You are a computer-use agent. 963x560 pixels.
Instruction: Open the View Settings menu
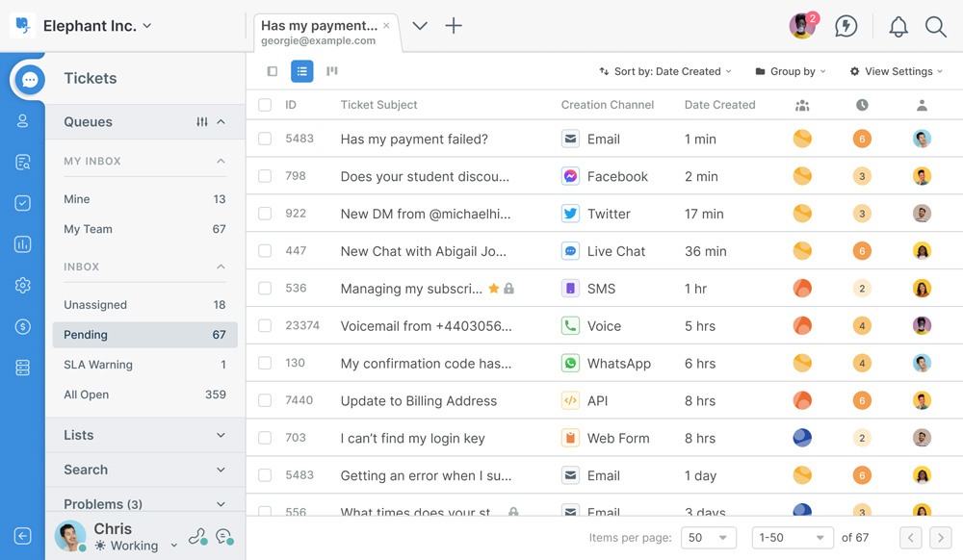pyautogui.click(x=896, y=71)
